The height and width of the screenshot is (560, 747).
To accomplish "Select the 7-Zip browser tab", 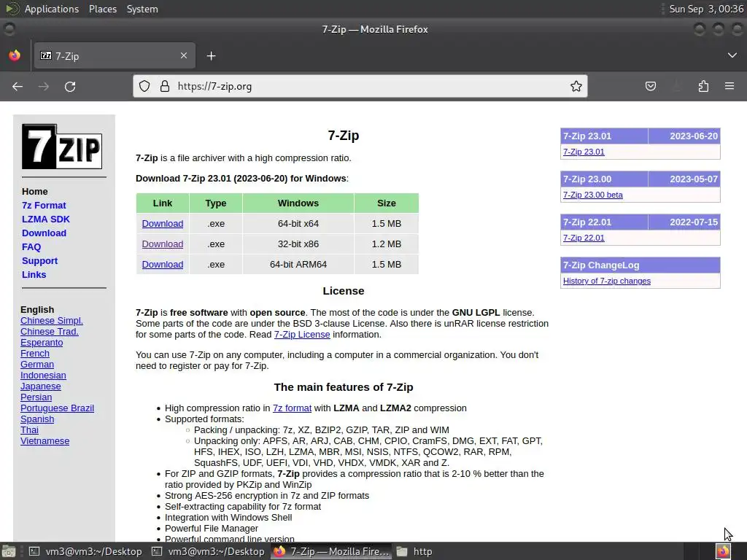I will click(115, 55).
